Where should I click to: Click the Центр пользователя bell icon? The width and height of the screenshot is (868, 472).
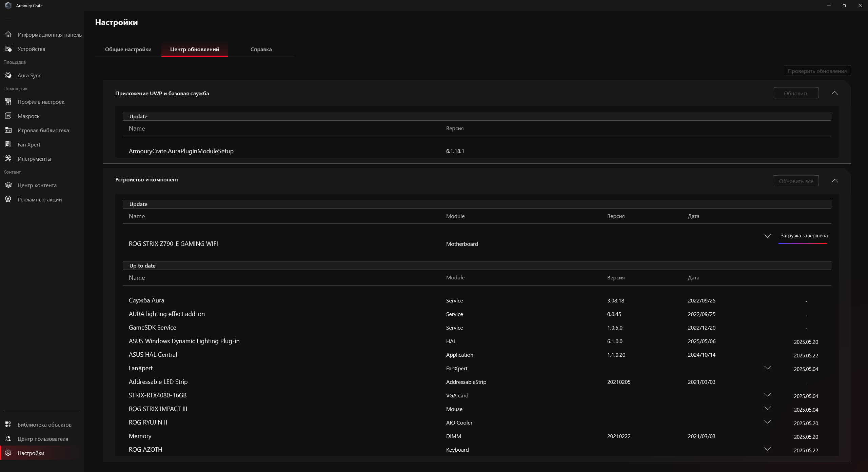tap(8, 439)
